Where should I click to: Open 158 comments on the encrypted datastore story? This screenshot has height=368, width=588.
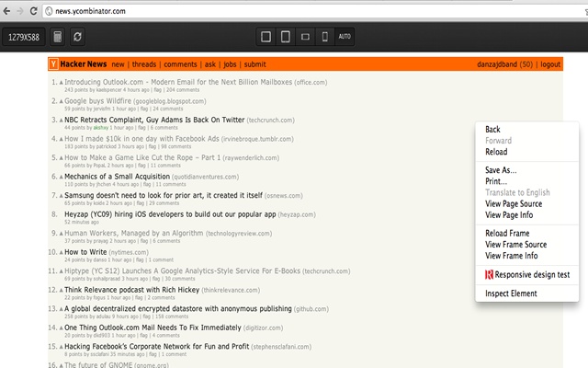click(x=172, y=316)
